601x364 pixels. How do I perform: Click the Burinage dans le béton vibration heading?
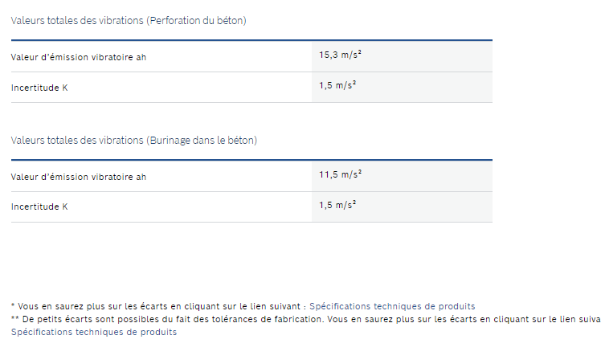[133, 141]
